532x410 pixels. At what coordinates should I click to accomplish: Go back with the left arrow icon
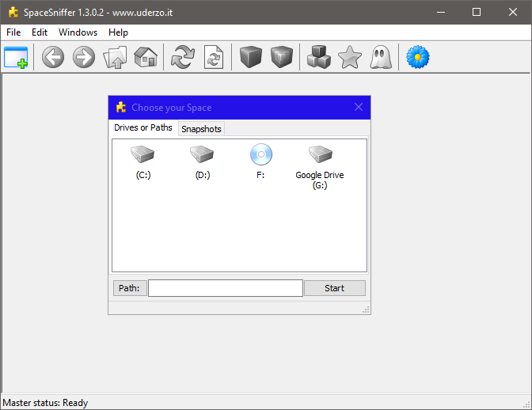coord(53,57)
